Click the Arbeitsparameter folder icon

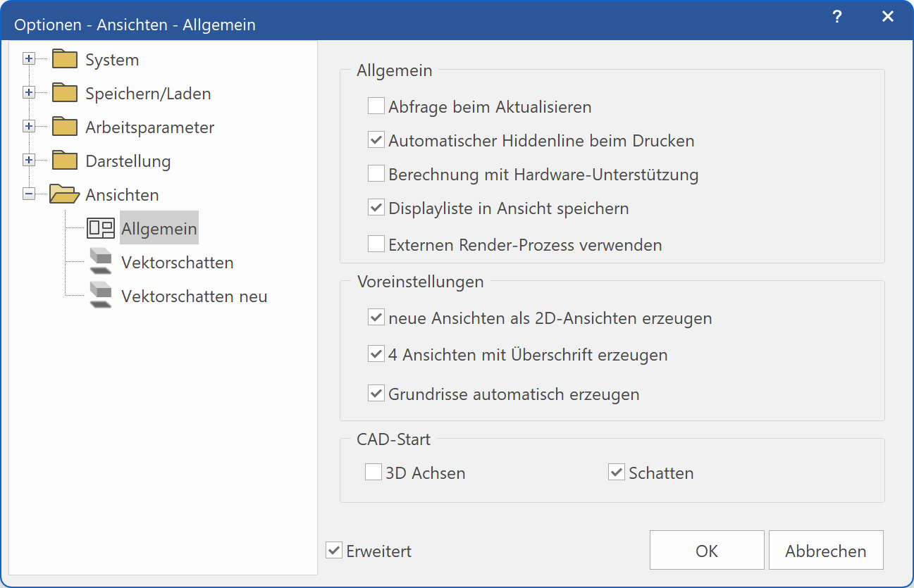64,127
